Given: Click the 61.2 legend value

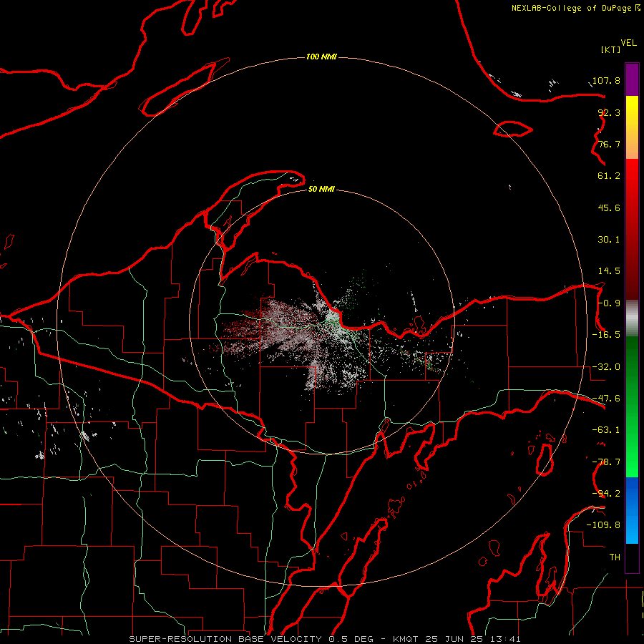Looking at the screenshot, I should coord(609,176).
